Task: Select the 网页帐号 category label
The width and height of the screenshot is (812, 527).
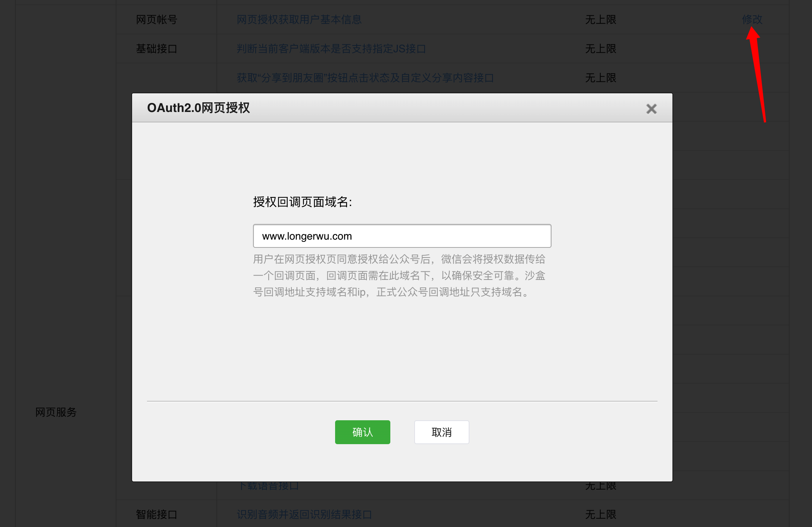Action: [156, 19]
